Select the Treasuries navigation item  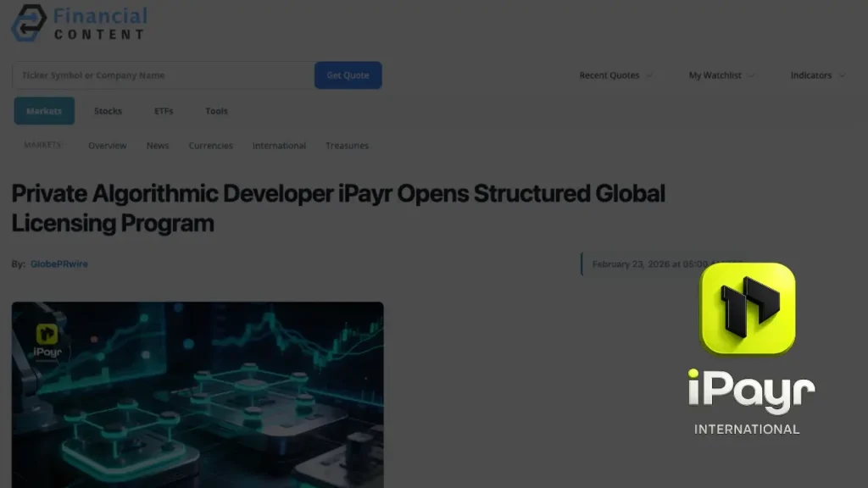click(x=347, y=146)
